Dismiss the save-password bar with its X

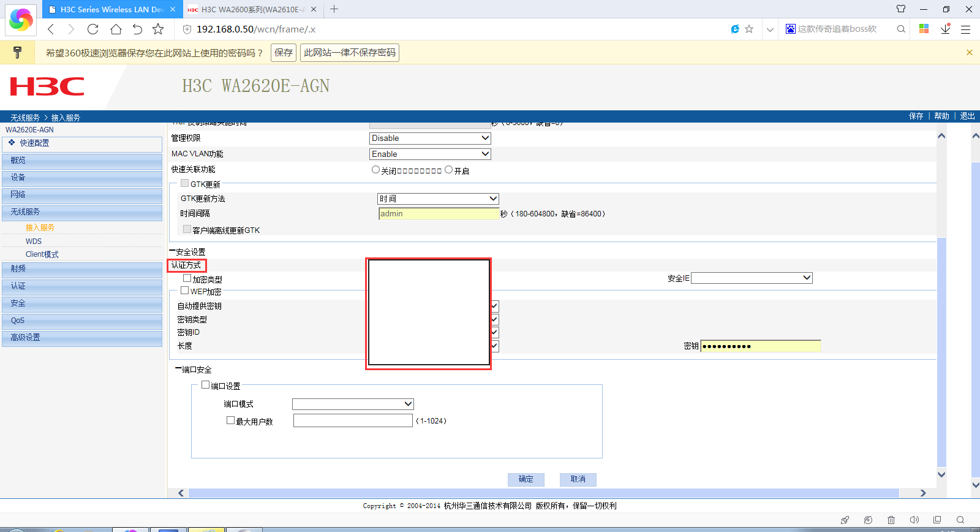click(x=970, y=53)
